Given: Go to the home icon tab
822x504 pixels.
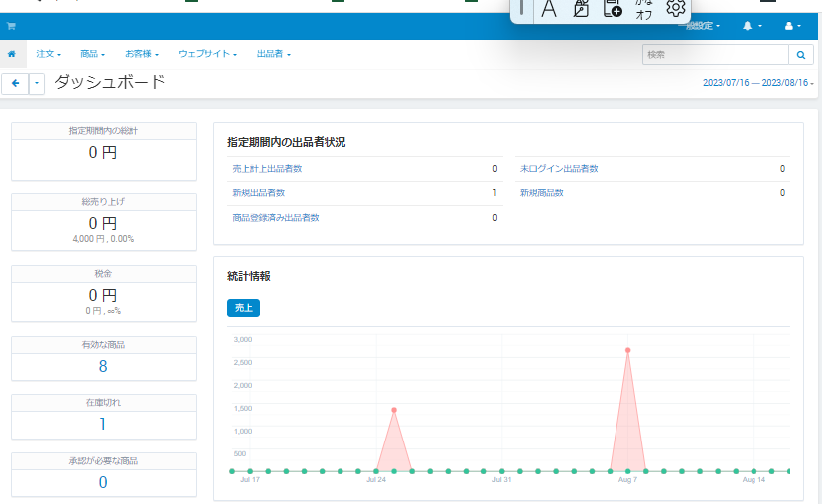Looking at the screenshot, I should point(11,54).
